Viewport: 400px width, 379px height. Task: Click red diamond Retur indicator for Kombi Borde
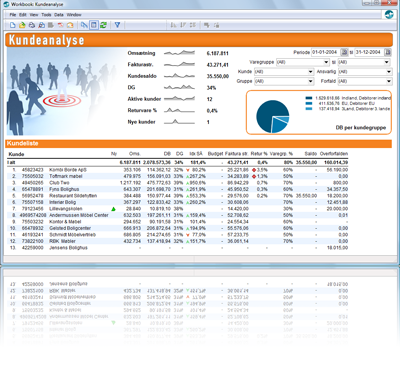click(x=254, y=170)
